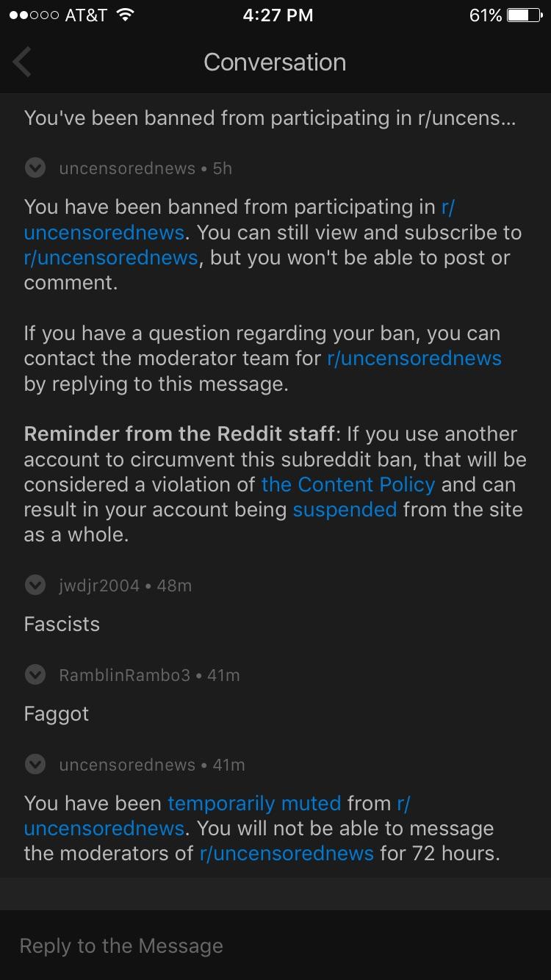The height and width of the screenshot is (980, 551).
Task: Collapse the first uncensorednews message
Action: point(35,168)
